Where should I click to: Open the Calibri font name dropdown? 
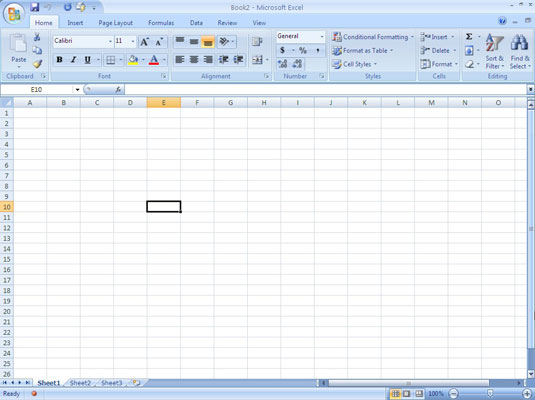[x=110, y=41]
